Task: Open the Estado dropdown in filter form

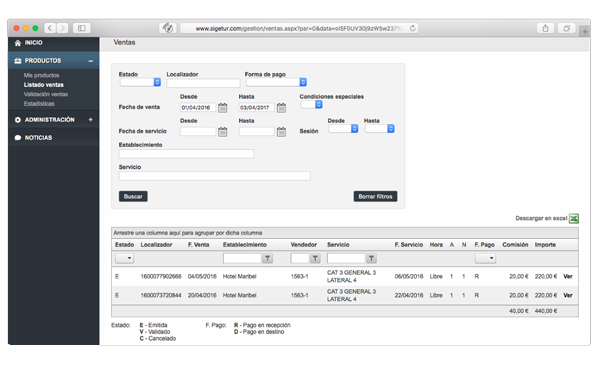Action: tap(140, 82)
